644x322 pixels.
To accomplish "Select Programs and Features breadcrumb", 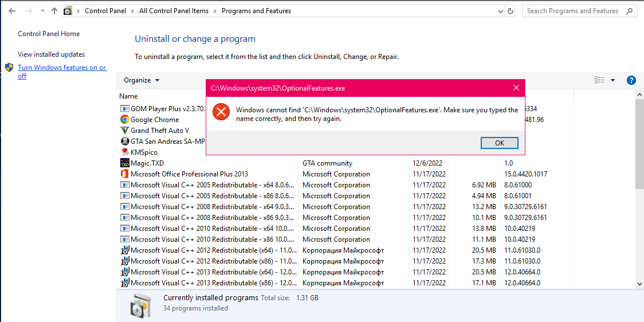I will (256, 11).
